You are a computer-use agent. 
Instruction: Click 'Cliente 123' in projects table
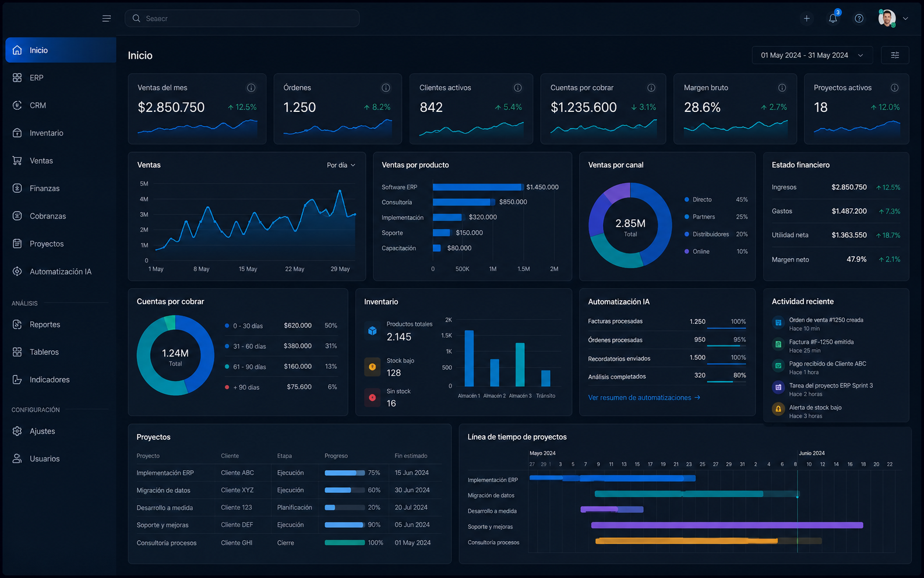coord(237,507)
